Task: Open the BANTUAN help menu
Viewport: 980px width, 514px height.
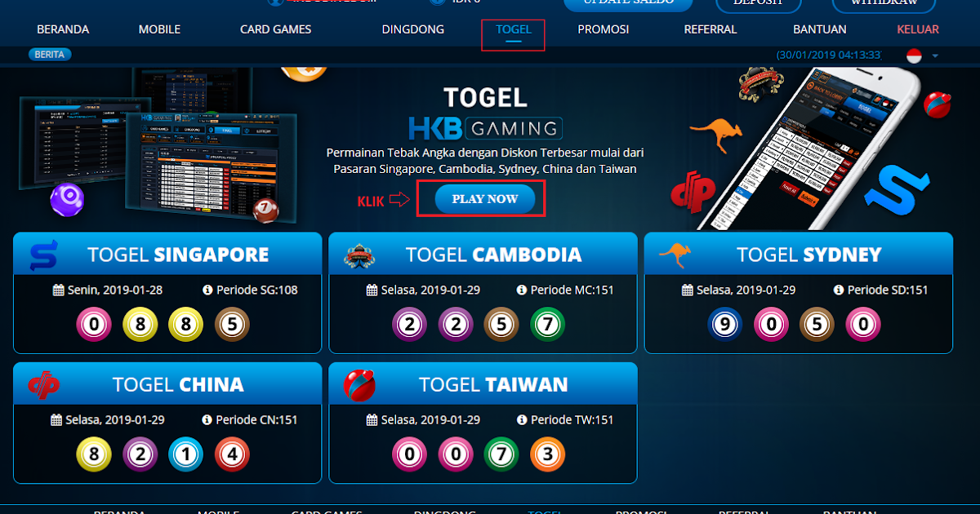Action: point(819,29)
